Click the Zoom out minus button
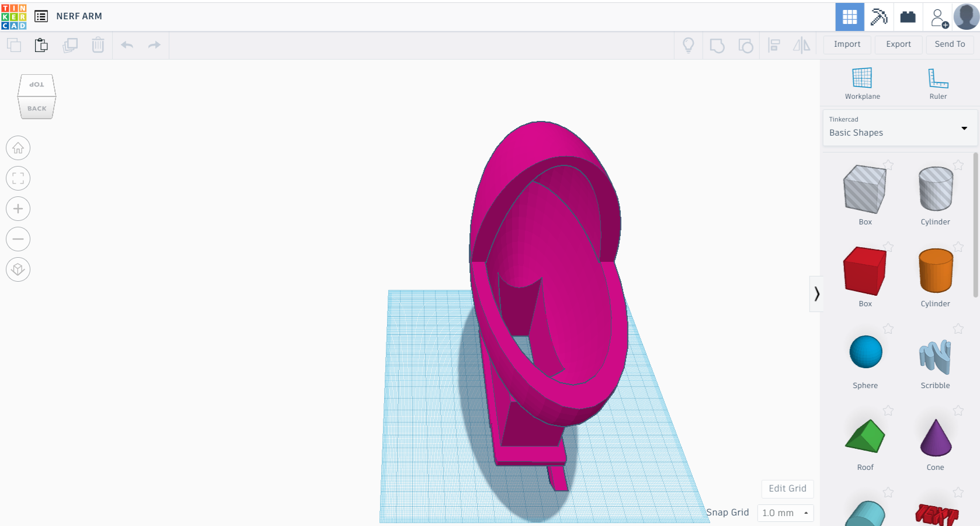The image size is (980, 526). pos(18,239)
